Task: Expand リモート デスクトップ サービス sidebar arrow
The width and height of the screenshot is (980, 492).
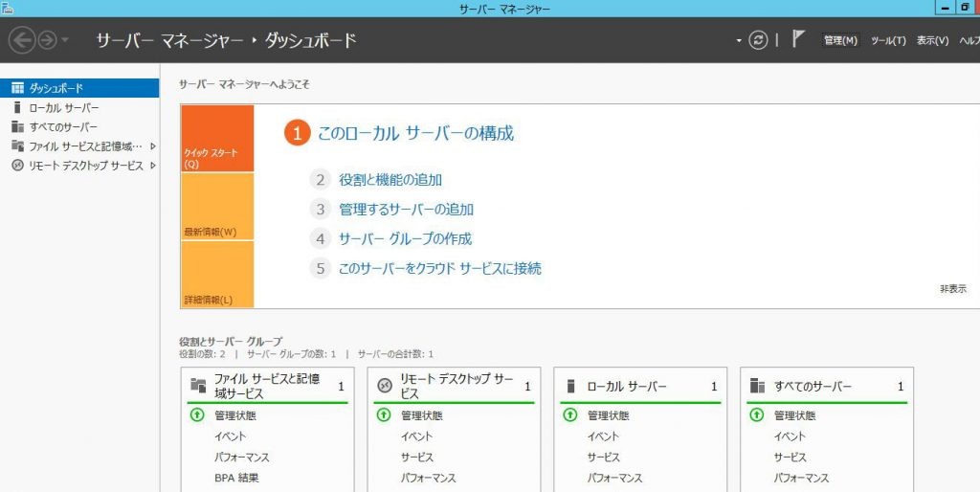Action: pos(153,166)
